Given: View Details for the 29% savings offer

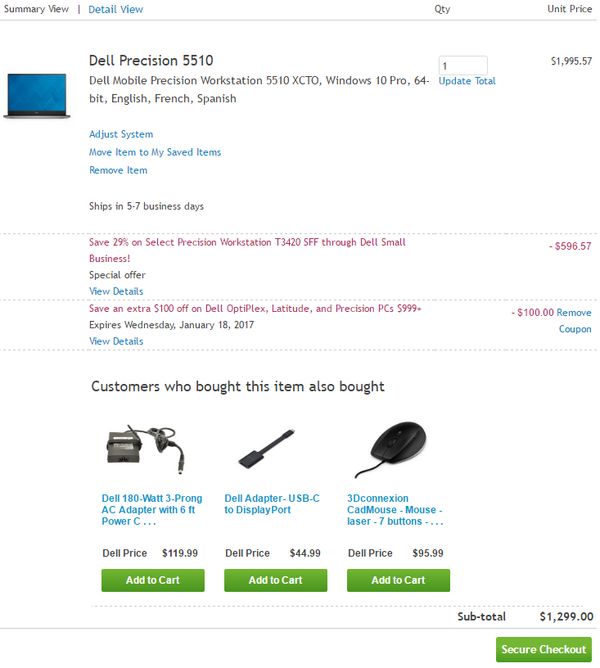Looking at the screenshot, I should (x=116, y=291).
